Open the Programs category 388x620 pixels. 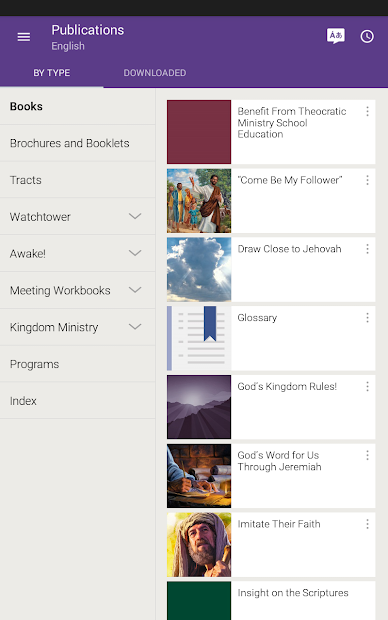tap(78, 364)
